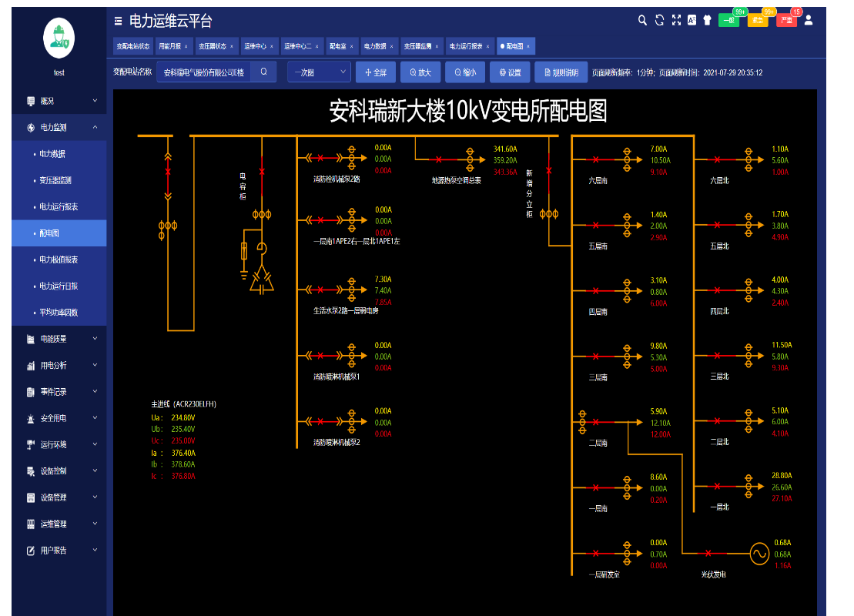Click the substation name input field
This screenshot has height=616, width=854.
(204, 72)
